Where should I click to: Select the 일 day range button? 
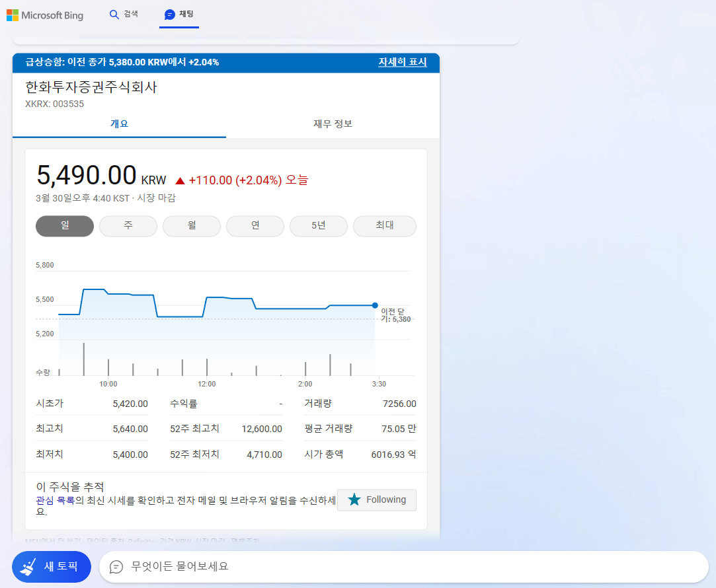click(x=65, y=226)
